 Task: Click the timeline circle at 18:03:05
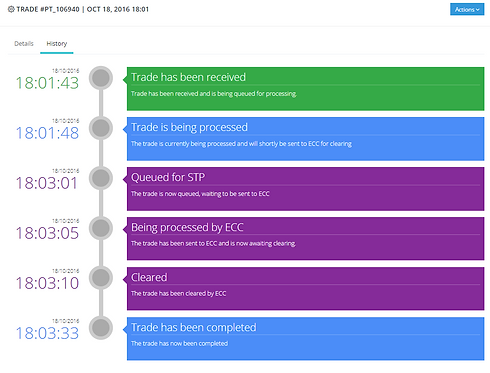pyautogui.click(x=101, y=228)
